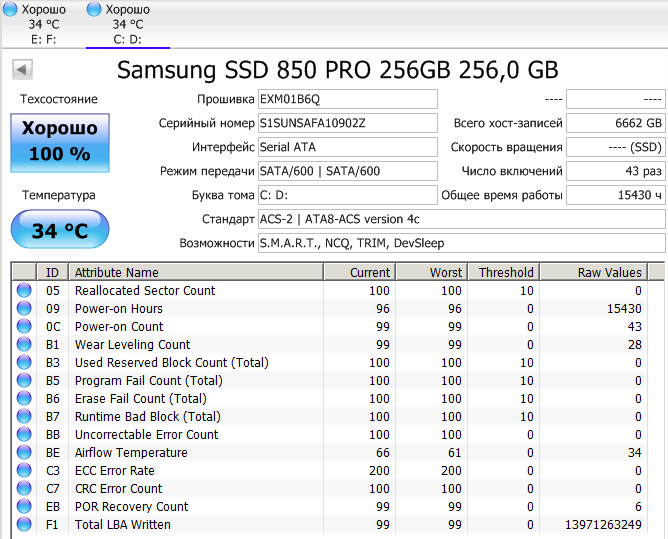Click the status orb for Uncorrectable Error Count

tap(24, 434)
